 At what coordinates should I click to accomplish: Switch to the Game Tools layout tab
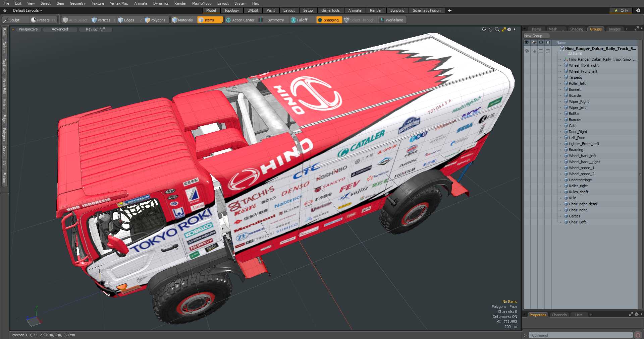pyautogui.click(x=330, y=10)
